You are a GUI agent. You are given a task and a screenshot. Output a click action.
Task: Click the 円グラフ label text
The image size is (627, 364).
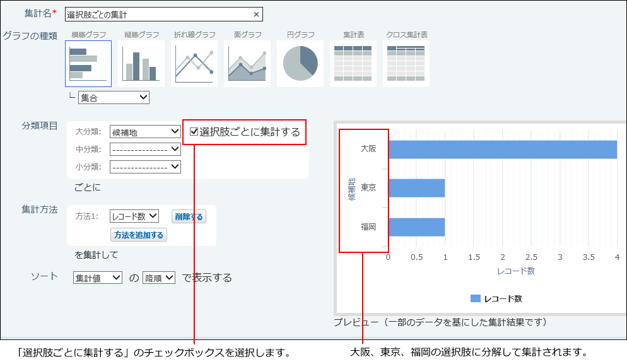[x=300, y=35]
